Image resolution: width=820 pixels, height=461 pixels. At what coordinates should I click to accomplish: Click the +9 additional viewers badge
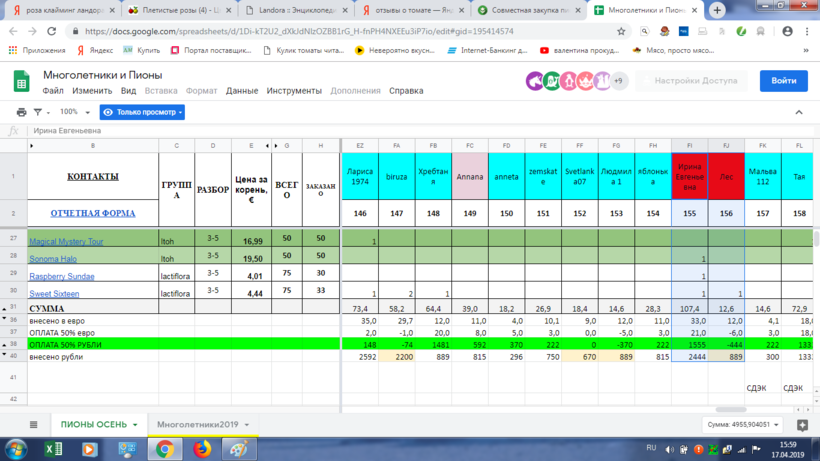(618, 81)
